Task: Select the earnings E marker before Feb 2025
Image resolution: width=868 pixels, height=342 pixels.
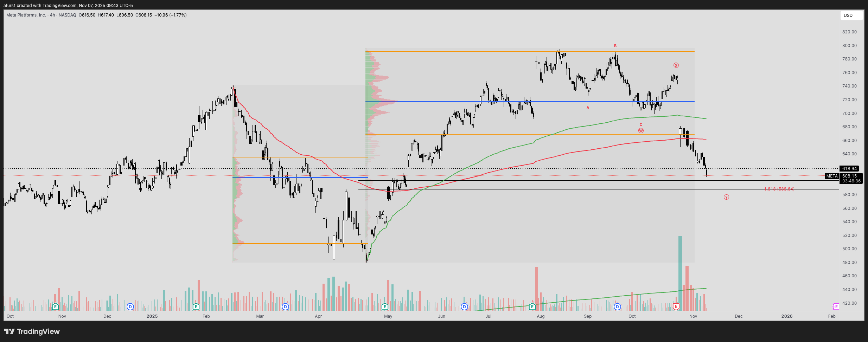Action: click(x=196, y=307)
